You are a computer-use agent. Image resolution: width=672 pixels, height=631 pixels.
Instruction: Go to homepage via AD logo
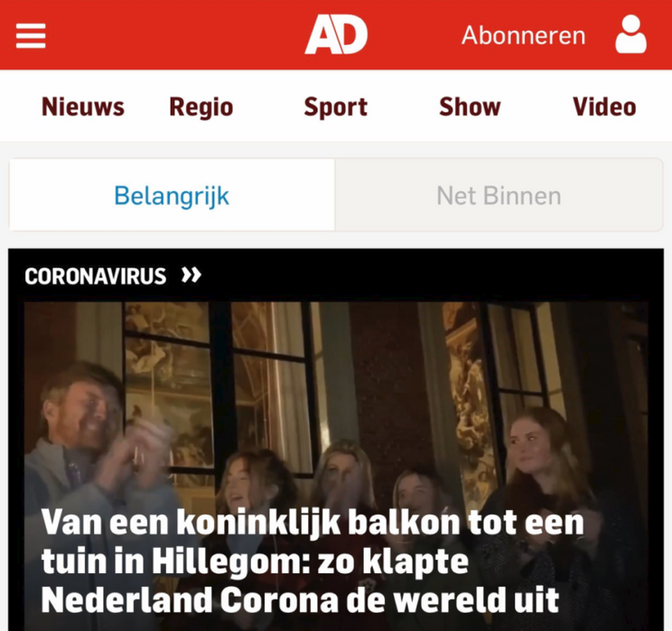point(336,34)
